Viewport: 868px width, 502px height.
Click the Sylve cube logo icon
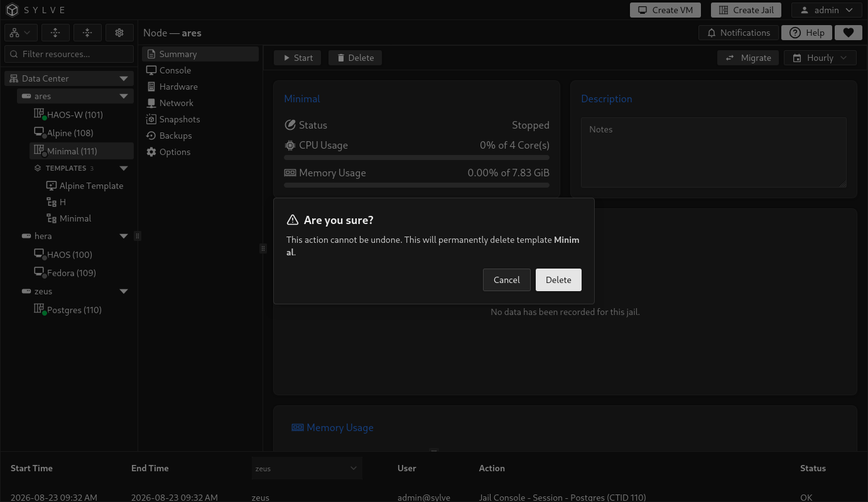click(13, 10)
